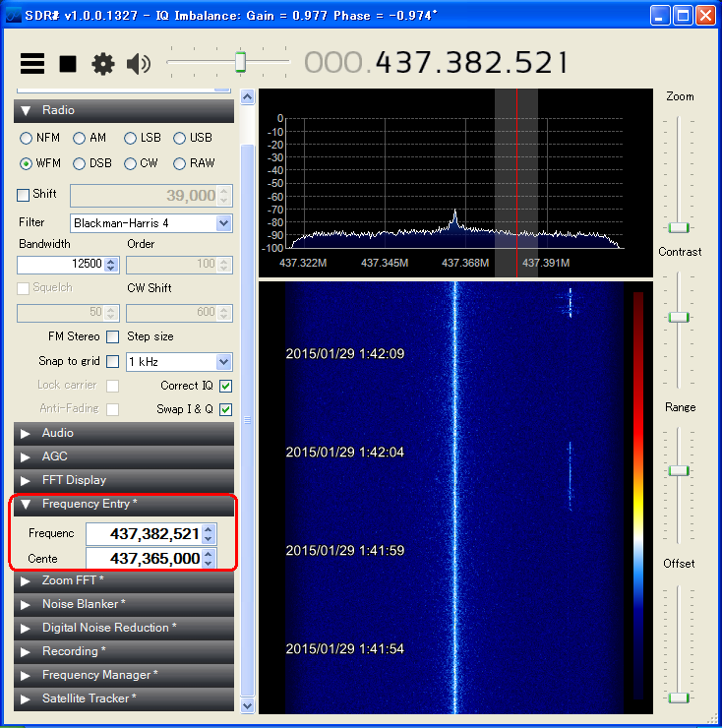Enable the Shift checkbox
Viewport: 722px width, 728px height.
(23, 195)
